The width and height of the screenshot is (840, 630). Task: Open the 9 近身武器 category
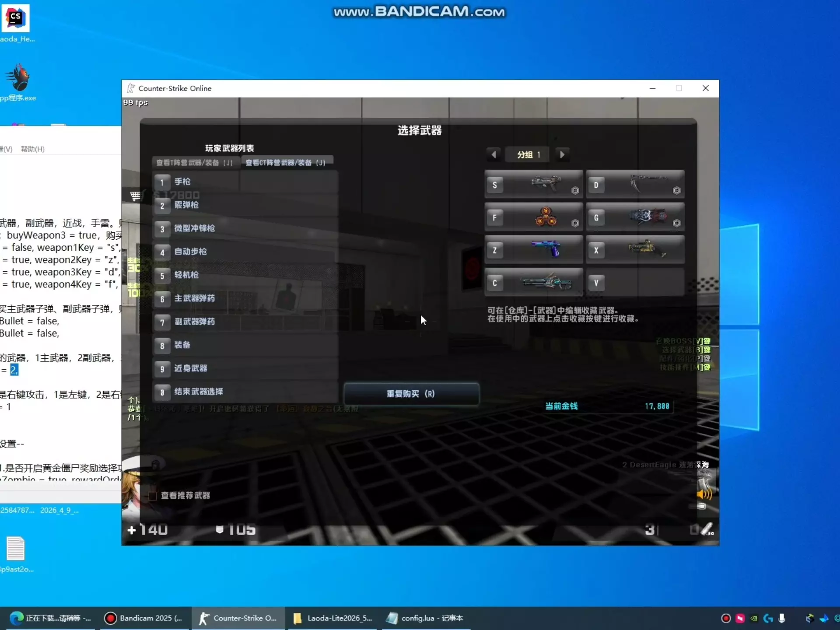(x=246, y=368)
